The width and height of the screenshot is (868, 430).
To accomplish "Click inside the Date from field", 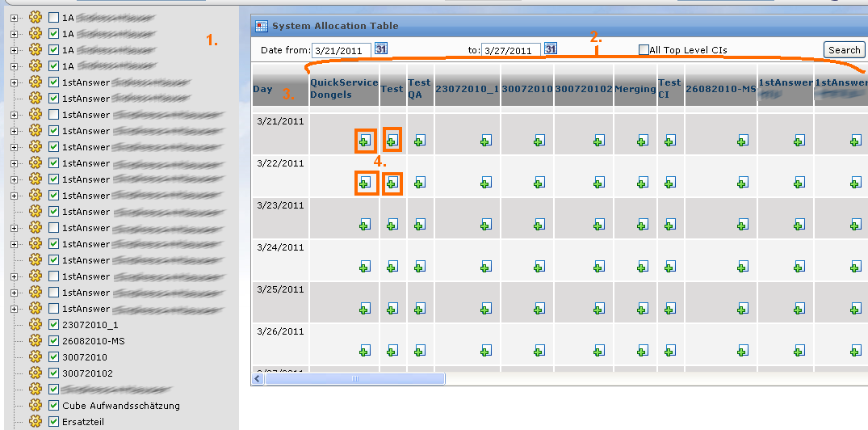I will coord(341,50).
